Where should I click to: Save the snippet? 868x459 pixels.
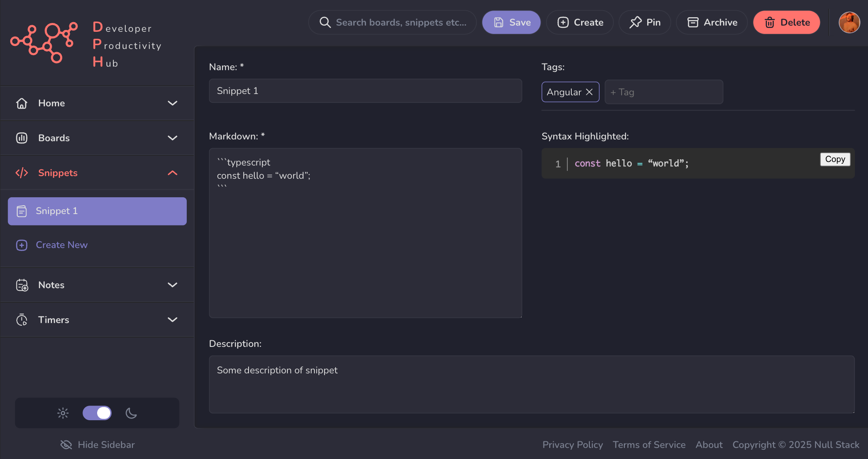[x=511, y=22]
